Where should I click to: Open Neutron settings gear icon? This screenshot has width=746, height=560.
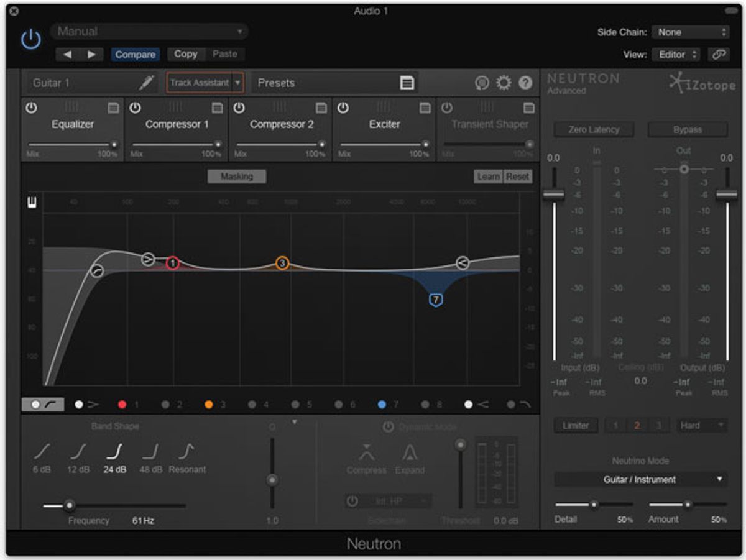tap(504, 83)
